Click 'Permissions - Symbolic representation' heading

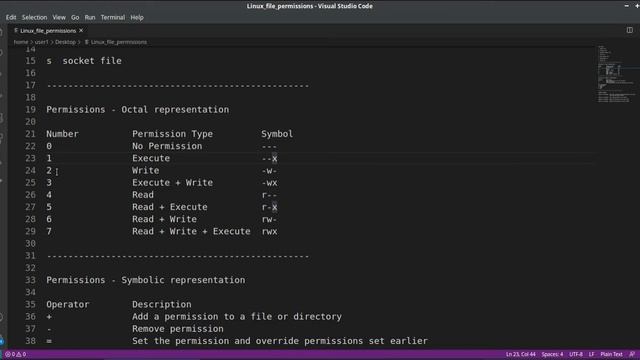tap(146, 280)
